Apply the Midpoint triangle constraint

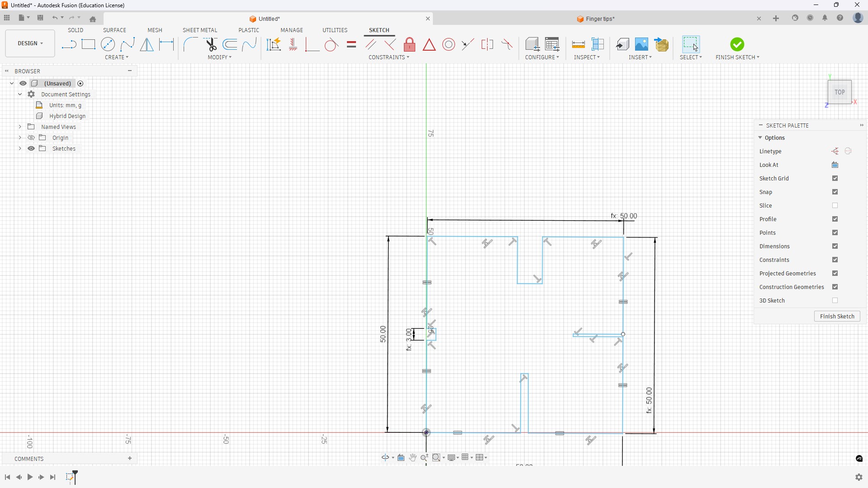tap(429, 44)
